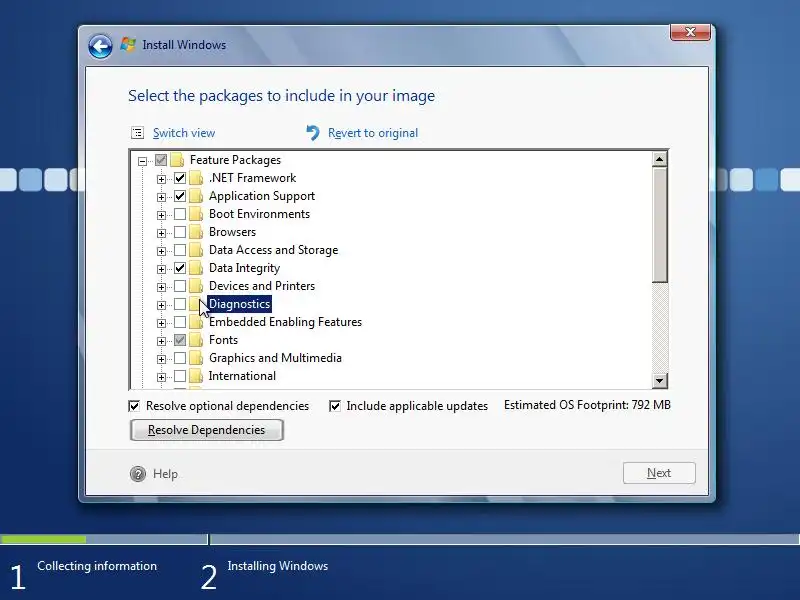This screenshot has height=600, width=800.
Task: Click the Switch view list icon
Action: pos(138,133)
